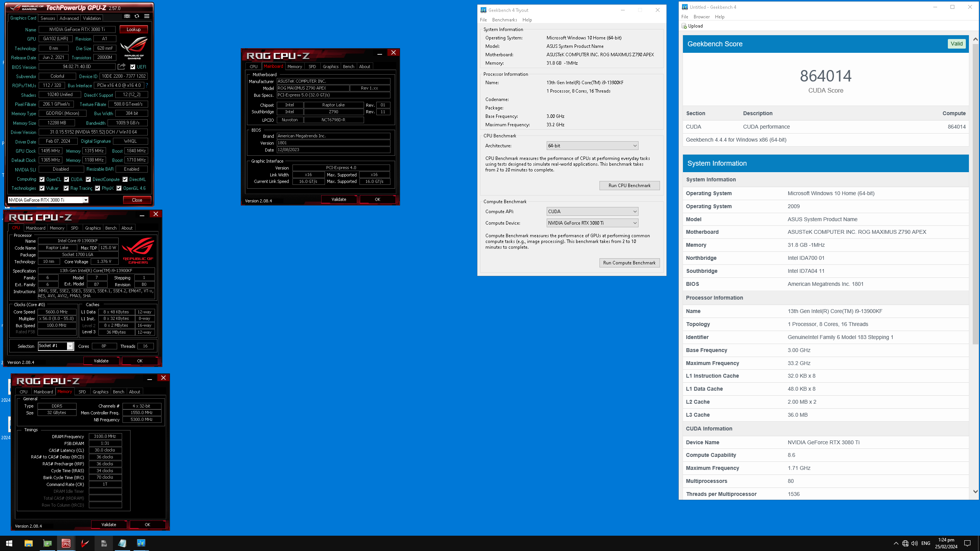Click scrollbar down arrow in Geekbench results
980x551 pixels.
(975, 492)
